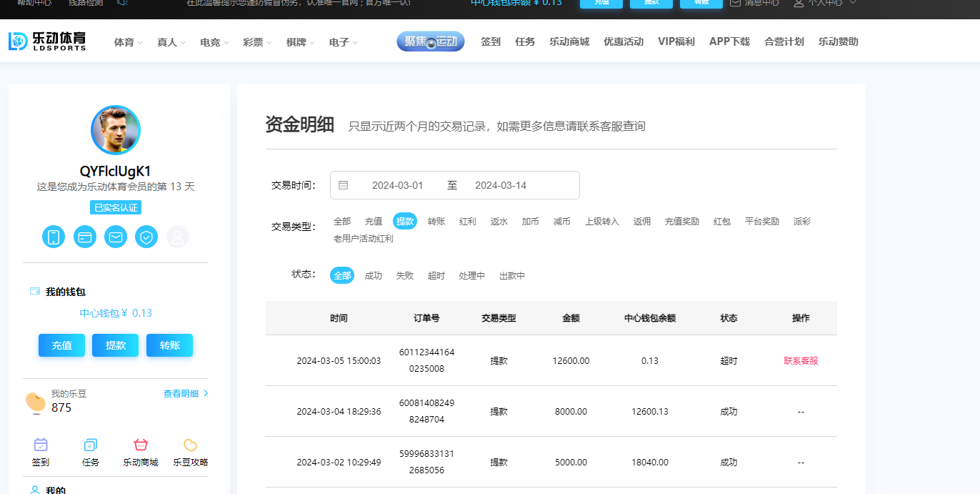Open the 乐豆攻略 bean icon
Image resolution: width=980 pixels, height=494 pixels.
(x=190, y=445)
